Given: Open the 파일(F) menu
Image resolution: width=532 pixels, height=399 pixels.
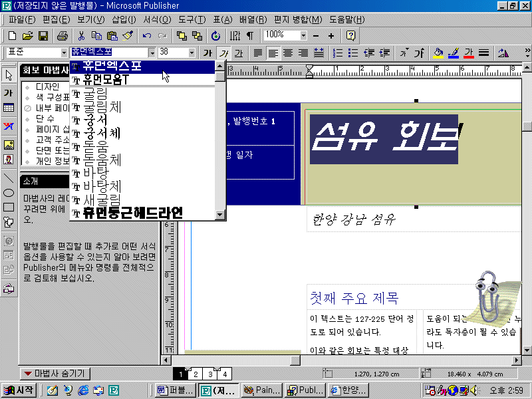Looking at the screenshot, I should click(x=22, y=20).
